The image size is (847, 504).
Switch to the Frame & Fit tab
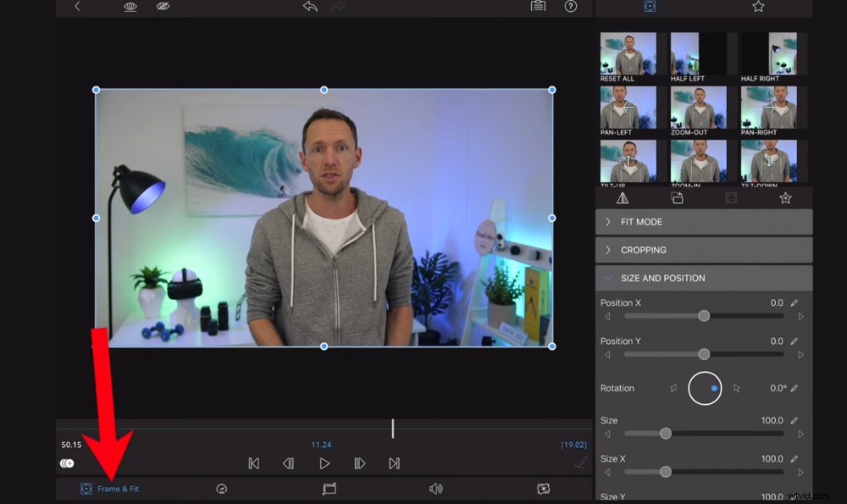coord(108,489)
